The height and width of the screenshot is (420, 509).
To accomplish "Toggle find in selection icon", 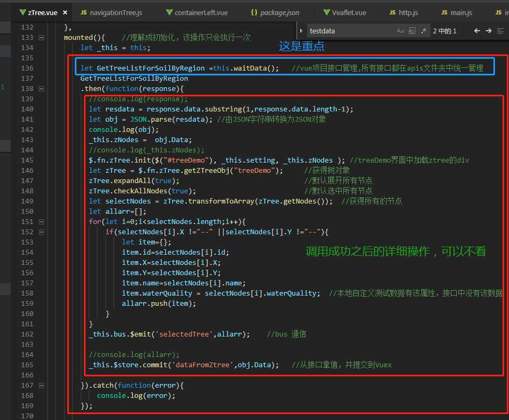I will [x=500, y=31].
